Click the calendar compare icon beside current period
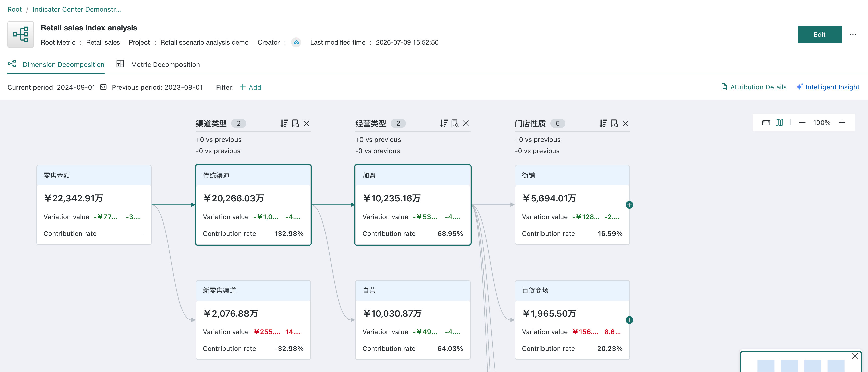 tap(103, 87)
